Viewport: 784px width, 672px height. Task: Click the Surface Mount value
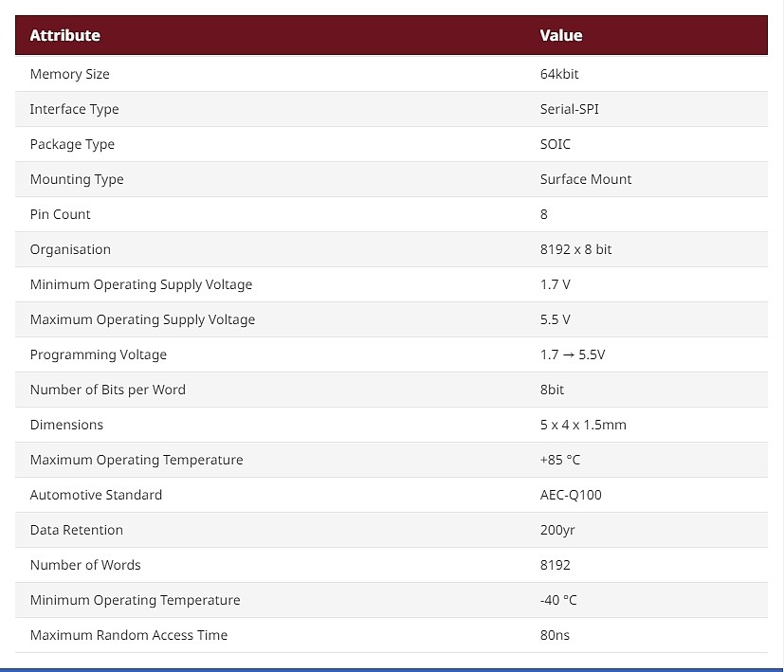tap(586, 179)
